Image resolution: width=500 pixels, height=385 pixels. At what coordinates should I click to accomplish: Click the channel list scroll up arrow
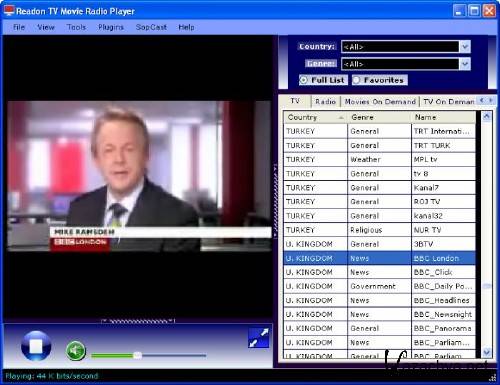(x=487, y=116)
